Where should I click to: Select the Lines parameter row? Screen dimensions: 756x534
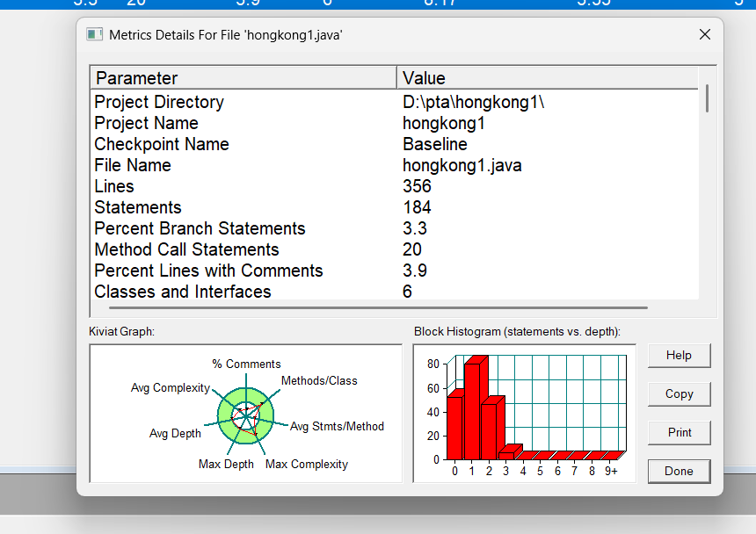(395, 186)
